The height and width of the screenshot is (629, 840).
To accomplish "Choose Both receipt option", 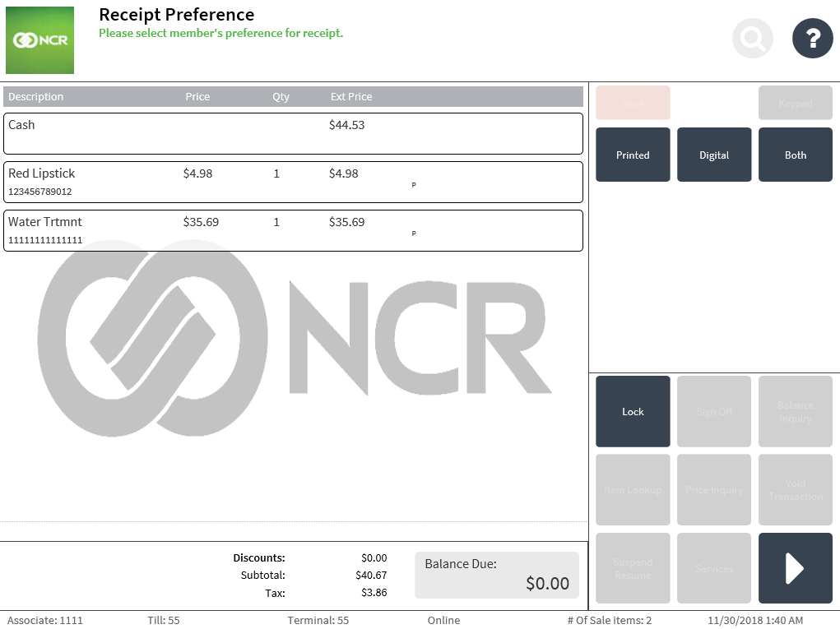I will pos(795,155).
